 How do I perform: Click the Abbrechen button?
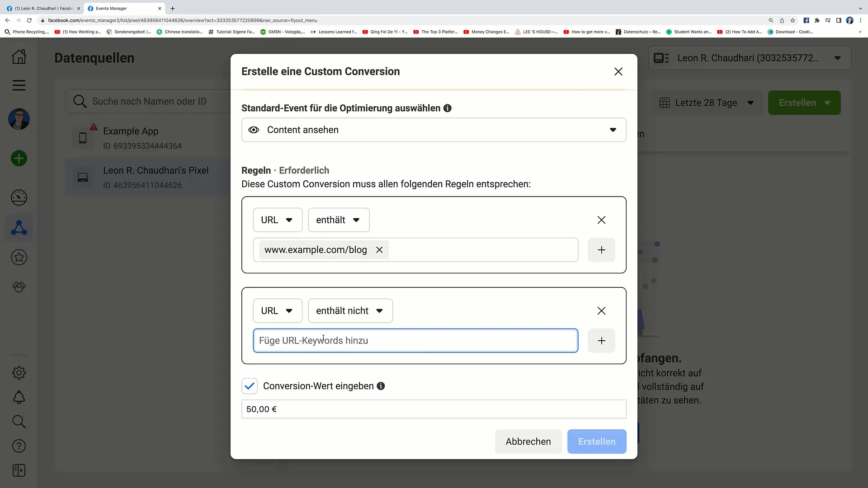coord(528,441)
